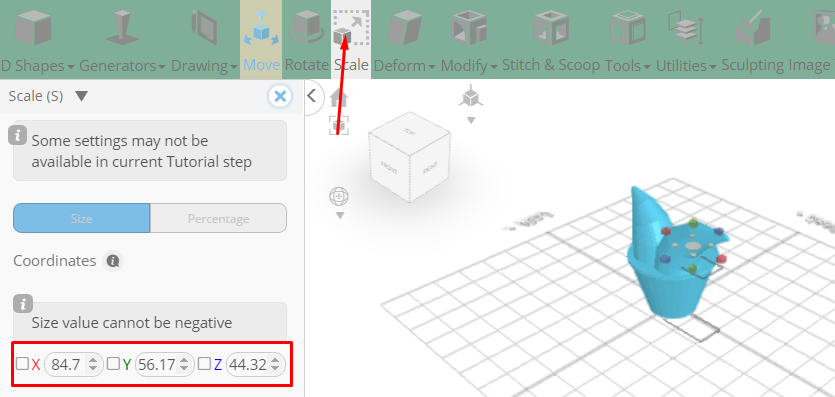This screenshot has height=397, width=835.
Task: Open the Utilities dropdown label
Action: point(686,66)
